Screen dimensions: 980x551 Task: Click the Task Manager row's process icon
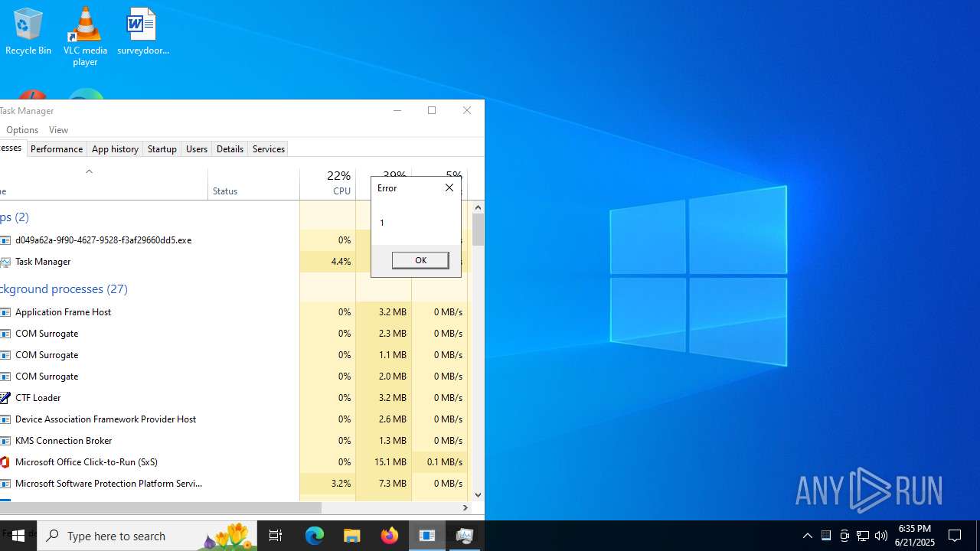point(5,262)
